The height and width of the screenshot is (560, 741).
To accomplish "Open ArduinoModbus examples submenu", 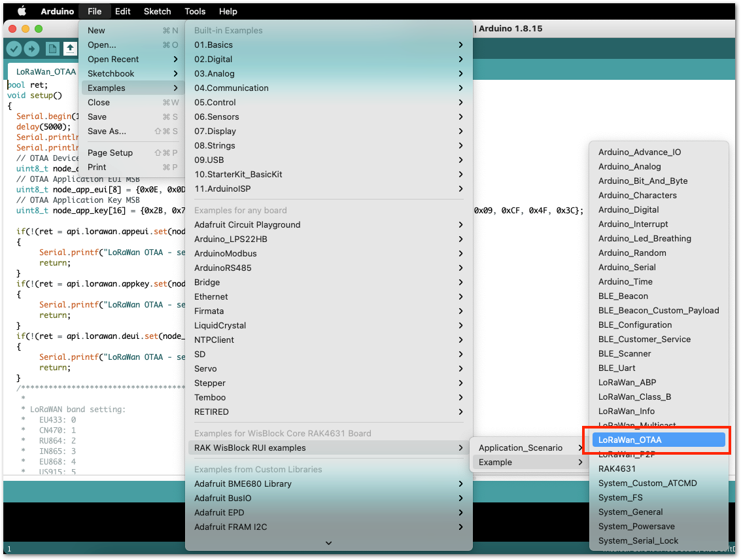I will click(x=328, y=254).
